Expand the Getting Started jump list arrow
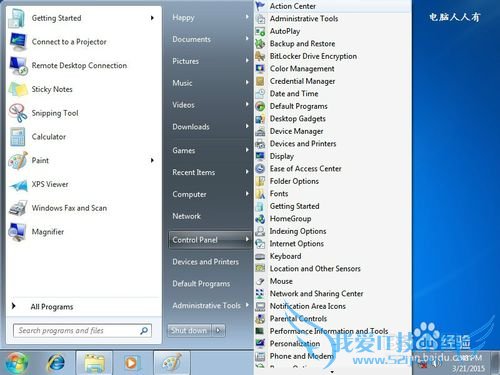Screen dimensions: 500x375 coord(152,18)
